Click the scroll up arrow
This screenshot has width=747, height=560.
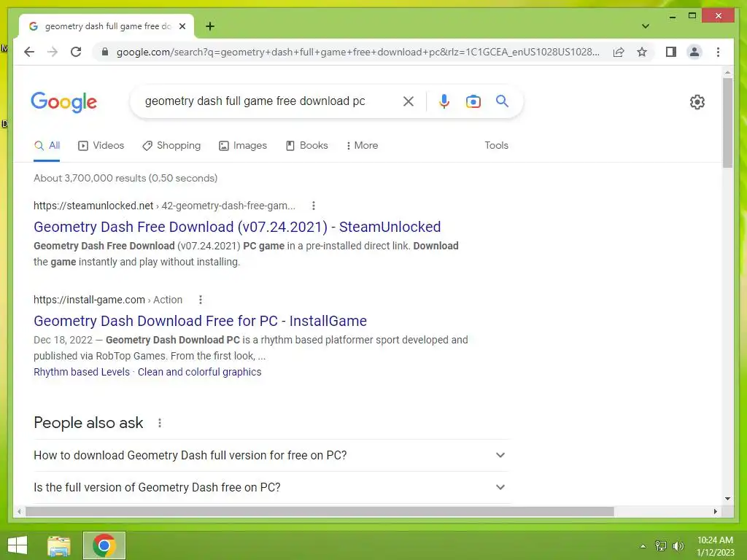pyautogui.click(x=727, y=73)
